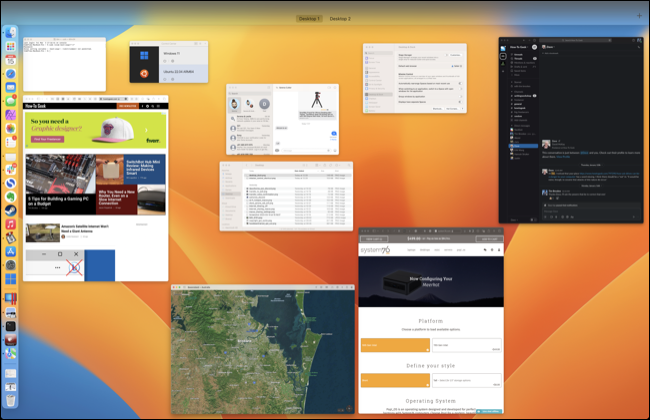Open Amazon's Satellite Internet article headline
This screenshot has width=650, height=420.
(85, 228)
